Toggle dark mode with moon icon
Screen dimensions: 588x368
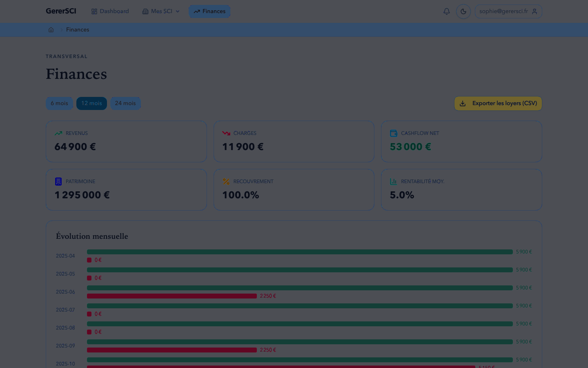(x=463, y=11)
